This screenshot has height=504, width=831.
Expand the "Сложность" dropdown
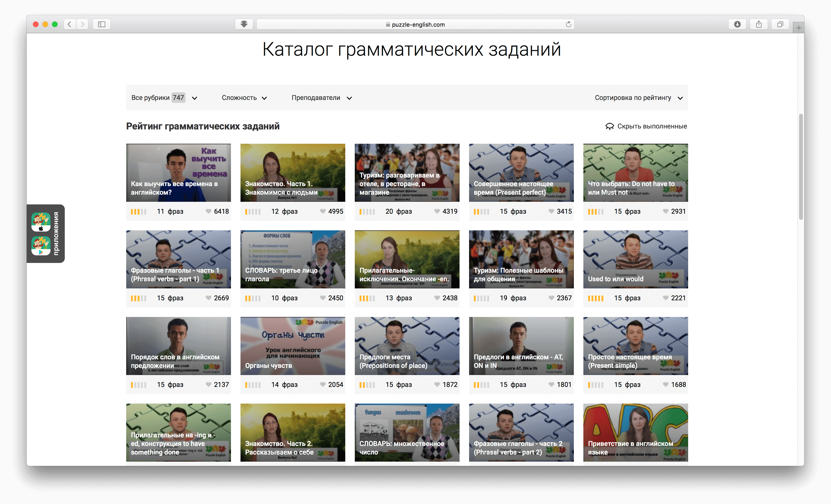pyautogui.click(x=244, y=98)
